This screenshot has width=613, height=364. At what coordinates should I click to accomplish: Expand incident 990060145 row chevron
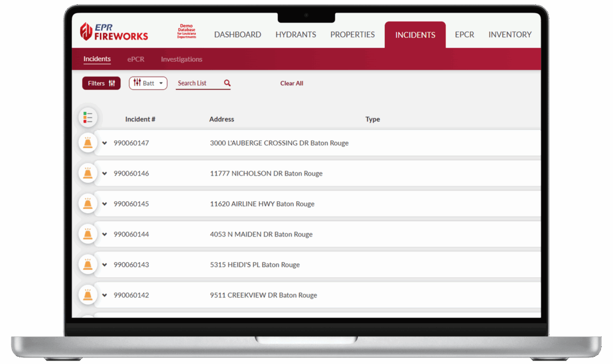tap(105, 204)
